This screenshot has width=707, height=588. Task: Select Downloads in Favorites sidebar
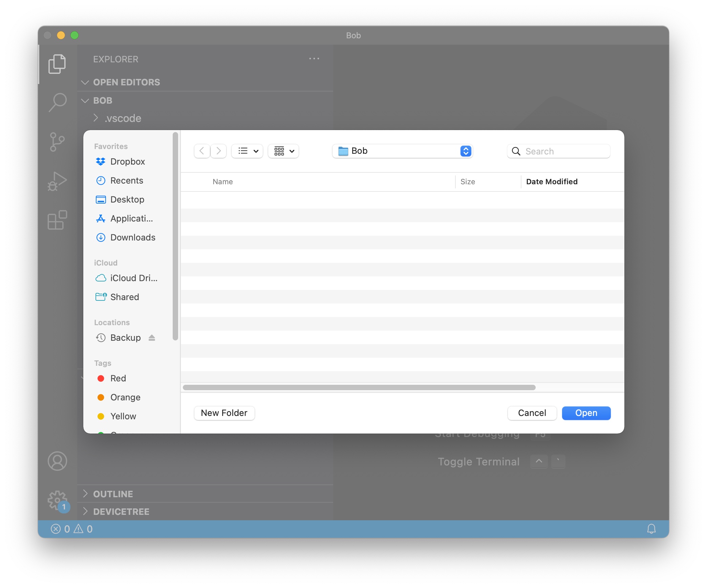[133, 237]
